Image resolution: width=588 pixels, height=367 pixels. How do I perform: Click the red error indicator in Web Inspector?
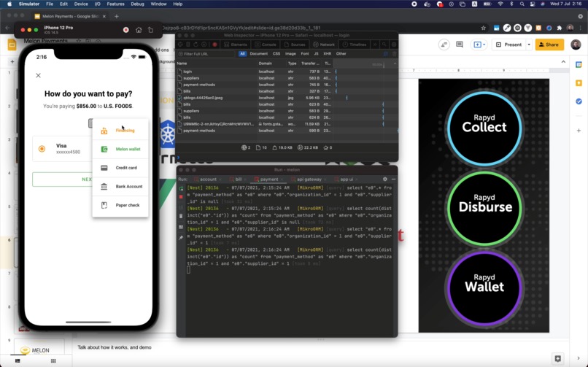tap(214, 45)
